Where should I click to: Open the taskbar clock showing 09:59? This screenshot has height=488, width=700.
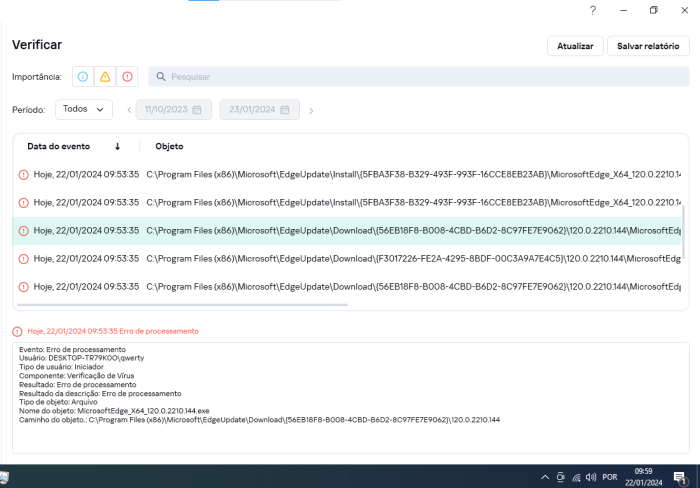tap(643, 477)
